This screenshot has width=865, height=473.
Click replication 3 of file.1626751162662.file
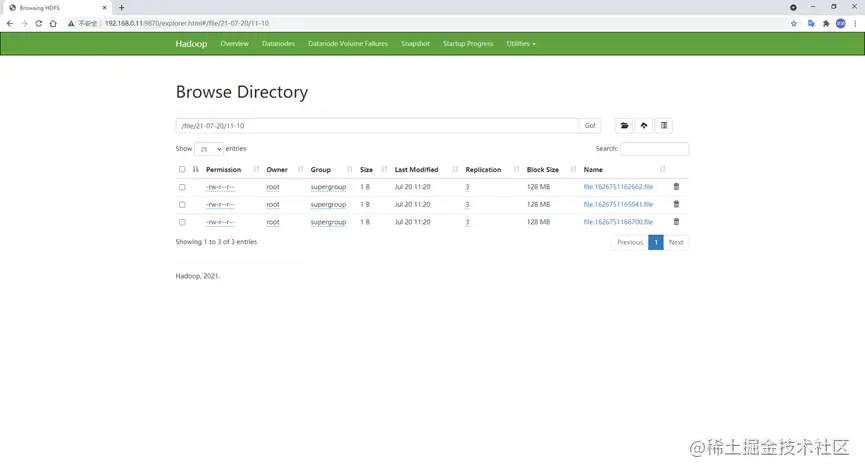pos(467,187)
